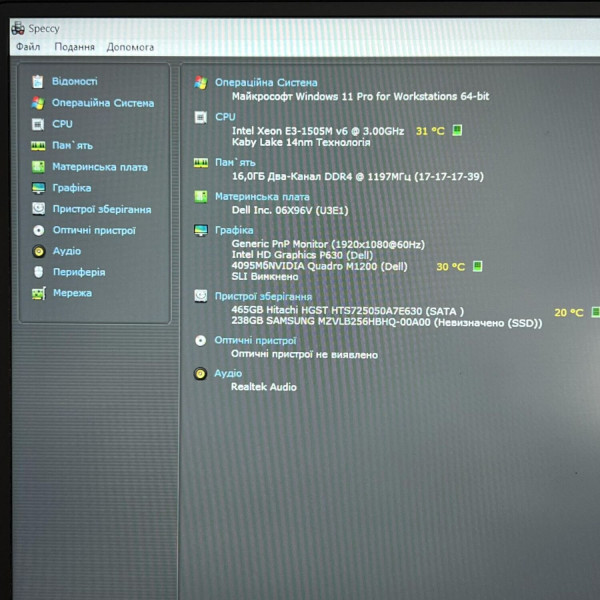
Task: Click the CPU temperature 31 °C value
Action: (x=430, y=131)
